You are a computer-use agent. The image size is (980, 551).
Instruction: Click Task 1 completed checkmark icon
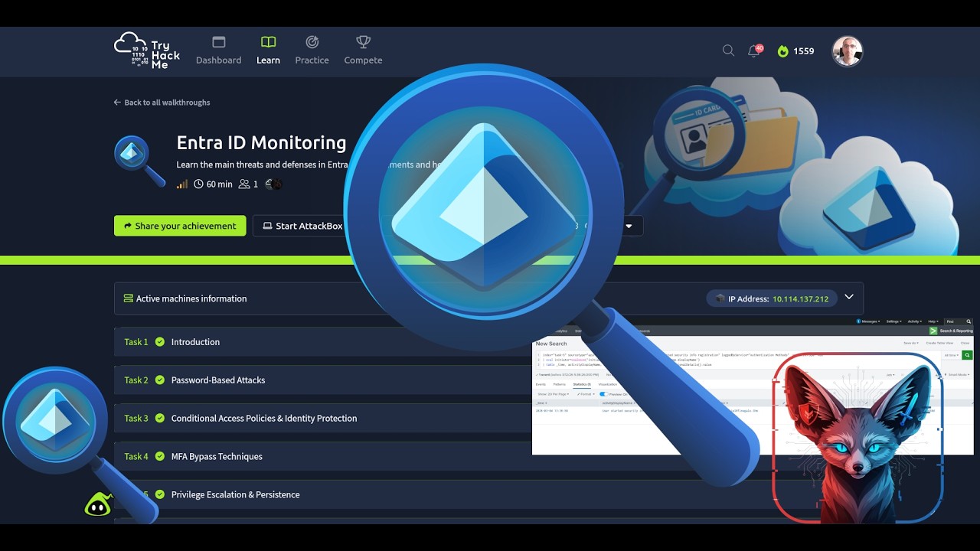160,342
